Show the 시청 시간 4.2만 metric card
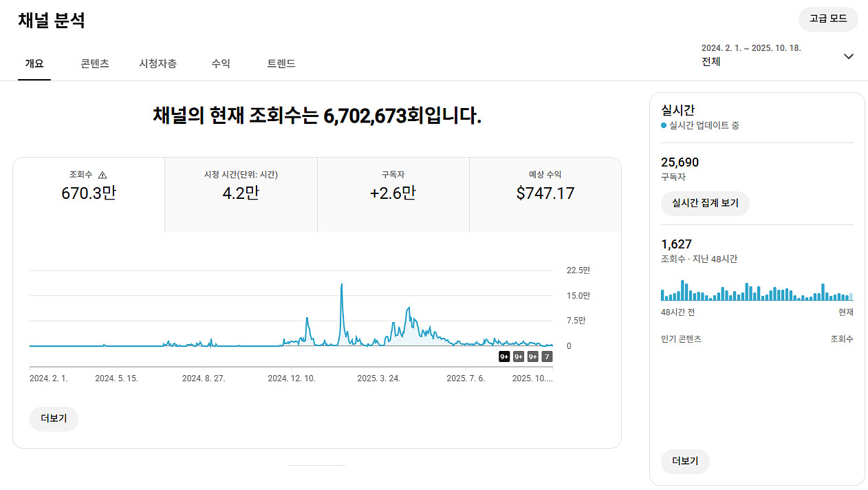The width and height of the screenshot is (868, 490). [241, 194]
